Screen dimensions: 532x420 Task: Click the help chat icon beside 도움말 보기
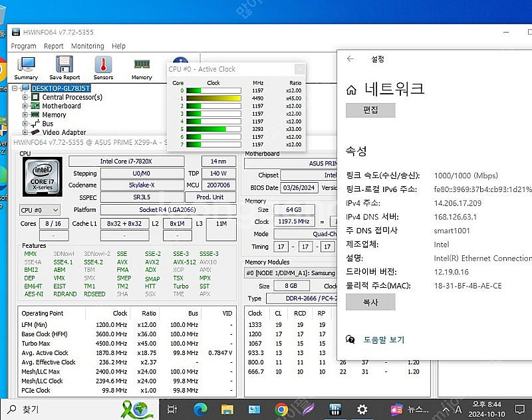coord(350,340)
